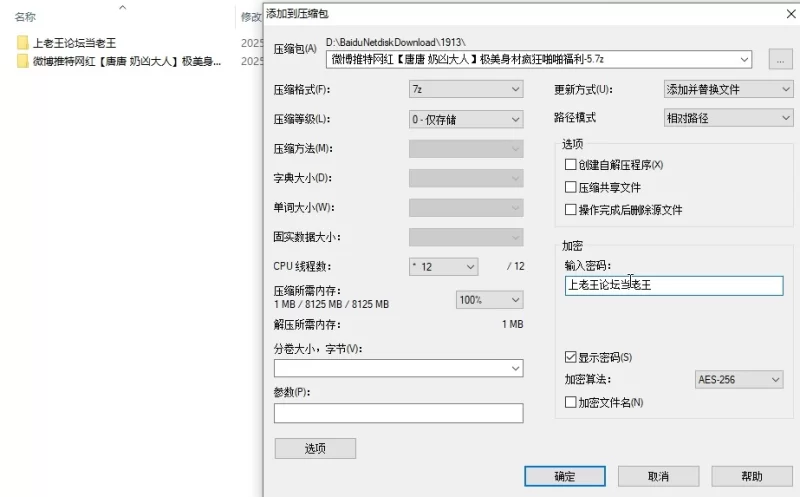Click the 路径模式 label
800x497 pixels.
tap(575, 117)
